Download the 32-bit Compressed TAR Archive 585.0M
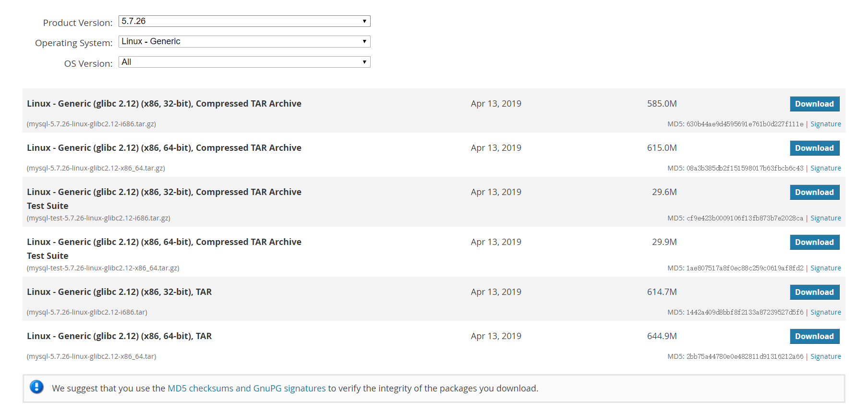 pos(815,104)
